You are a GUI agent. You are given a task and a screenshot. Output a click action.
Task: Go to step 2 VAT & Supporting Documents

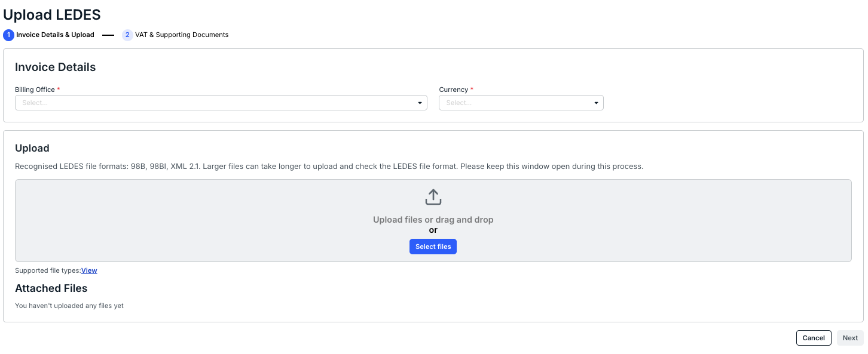pos(175,35)
